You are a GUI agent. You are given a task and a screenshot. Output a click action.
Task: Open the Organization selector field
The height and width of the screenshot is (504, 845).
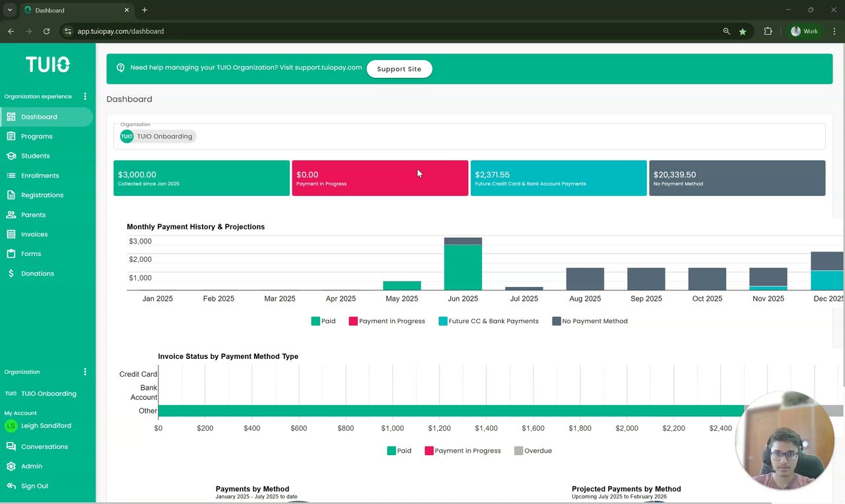pos(469,136)
